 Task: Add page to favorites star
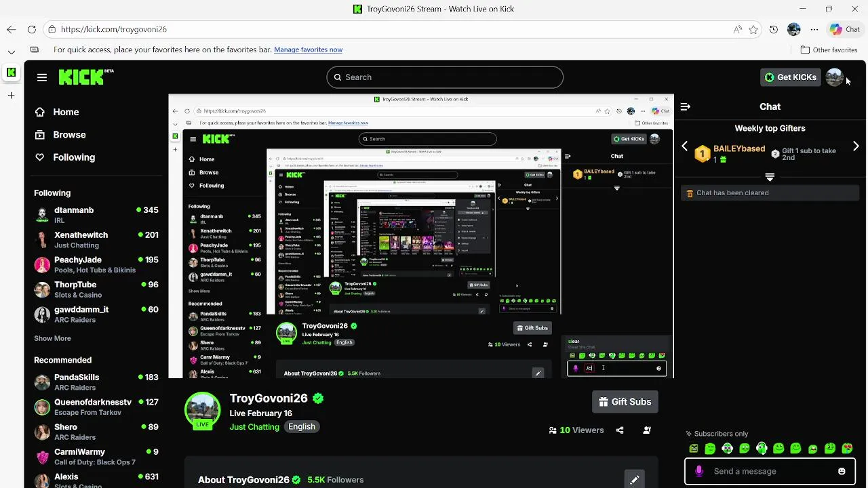click(x=753, y=29)
